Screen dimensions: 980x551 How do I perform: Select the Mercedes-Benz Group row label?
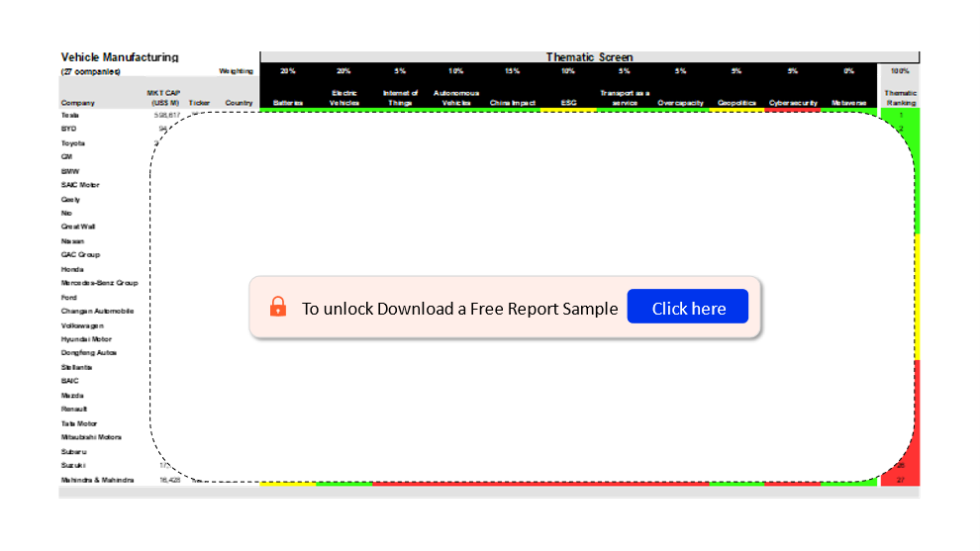click(x=99, y=283)
